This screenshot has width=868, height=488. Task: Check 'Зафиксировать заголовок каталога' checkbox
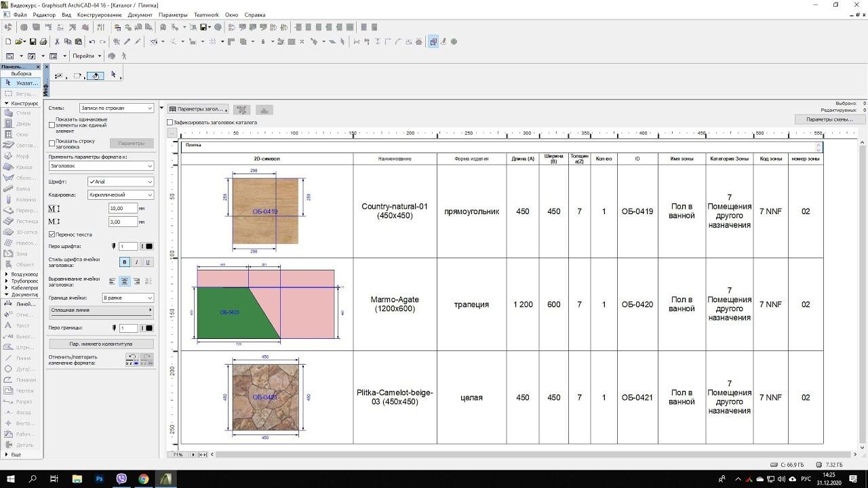pos(170,123)
